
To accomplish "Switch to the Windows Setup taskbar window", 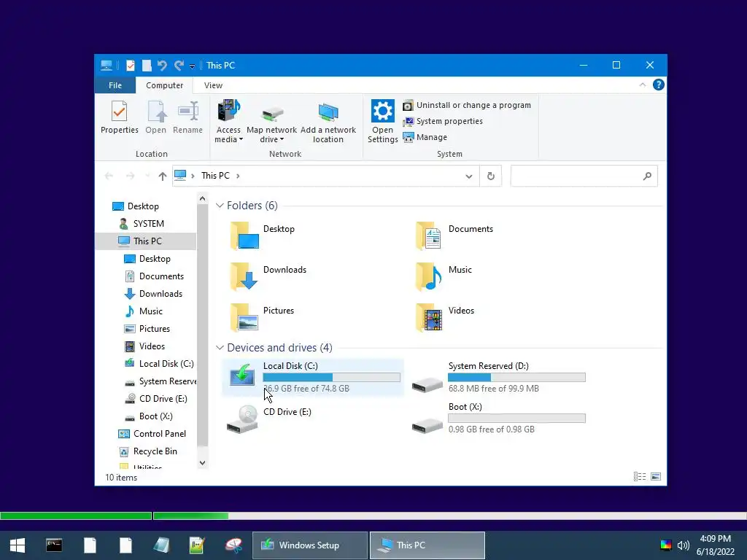I will (309, 545).
